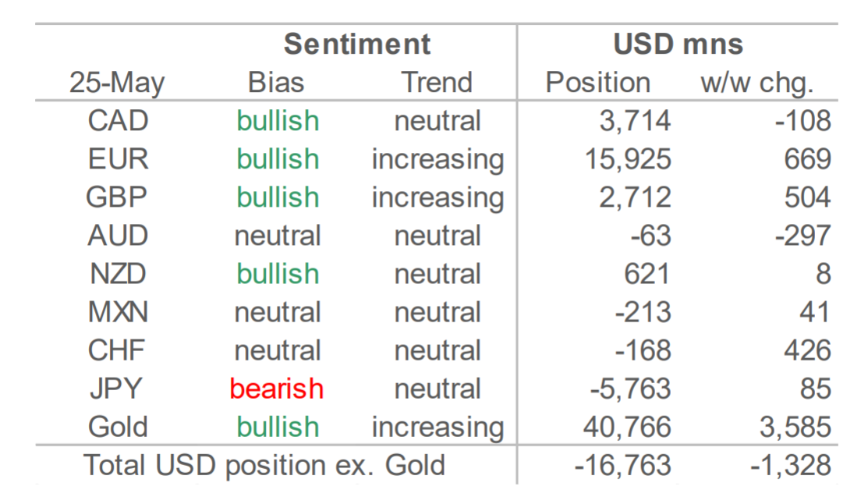Select the AUD position value -63
Viewport: 868px width, 497px height.
coord(651,236)
